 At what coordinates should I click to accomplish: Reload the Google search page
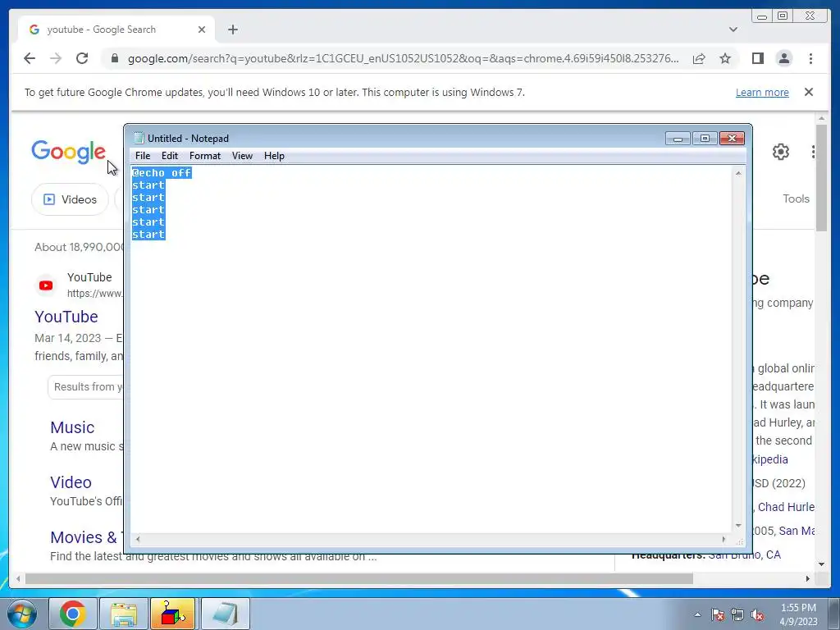coord(82,58)
